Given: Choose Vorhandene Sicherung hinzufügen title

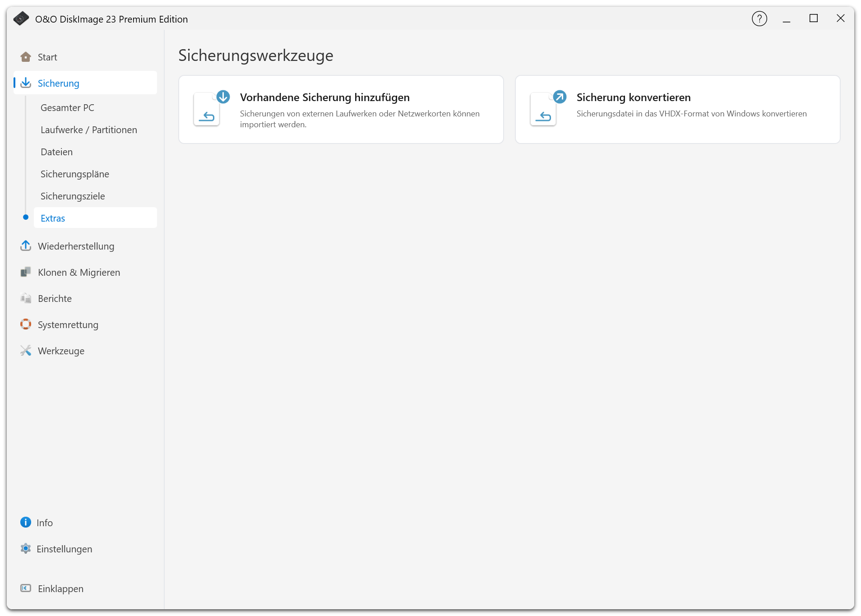Looking at the screenshot, I should [x=325, y=97].
